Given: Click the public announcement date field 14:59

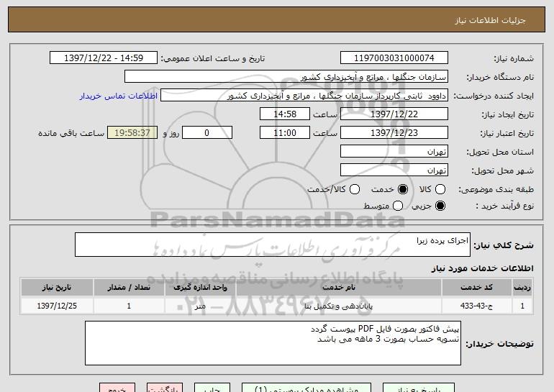Looking at the screenshot, I should click(x=104, y=58).
